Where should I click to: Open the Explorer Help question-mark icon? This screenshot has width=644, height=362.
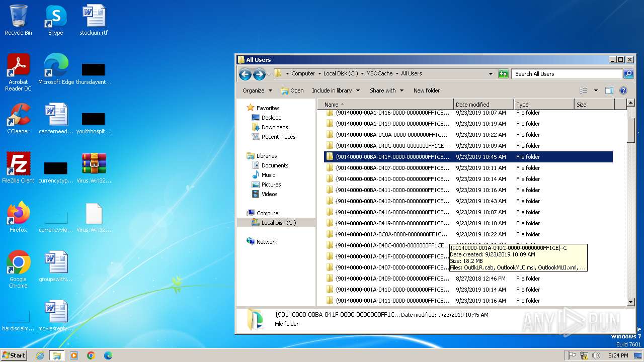click(623, 90)
